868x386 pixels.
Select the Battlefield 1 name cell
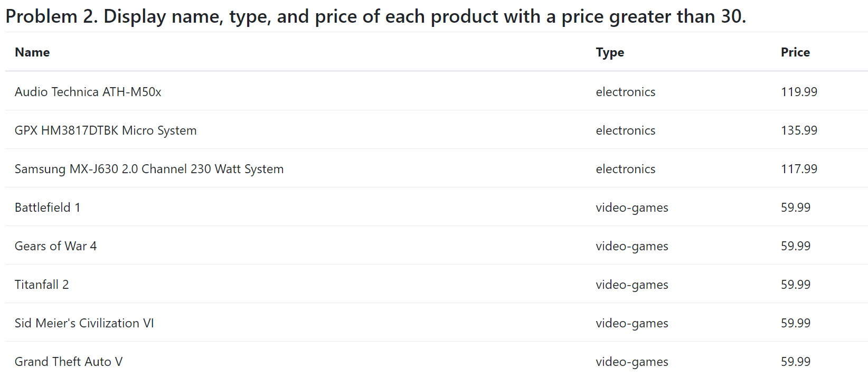tap(48, 208)
